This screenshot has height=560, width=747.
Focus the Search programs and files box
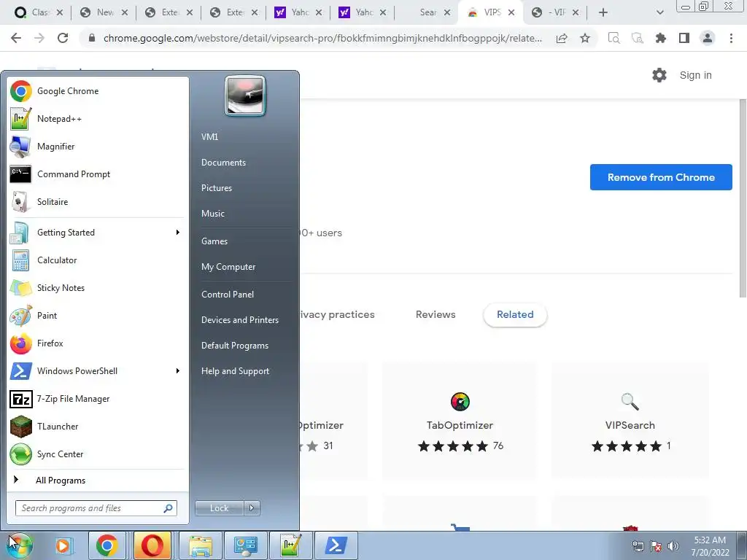point(96,508)
